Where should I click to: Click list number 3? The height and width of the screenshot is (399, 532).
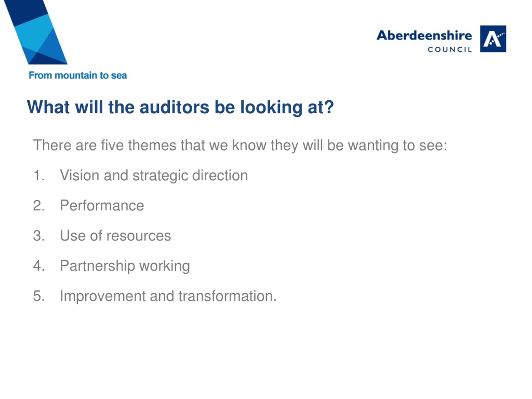tap(39, 235)
